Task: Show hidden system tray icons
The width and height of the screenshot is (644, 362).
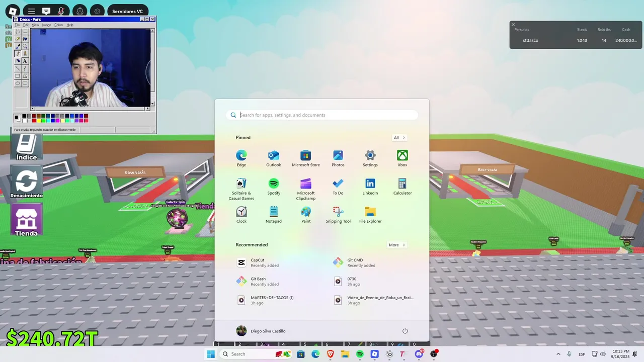Action: [558, 354]
